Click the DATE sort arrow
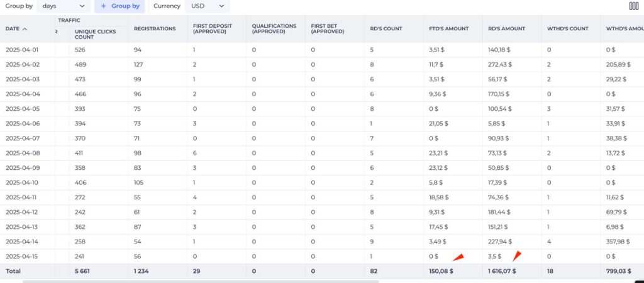 coord(25,29)
